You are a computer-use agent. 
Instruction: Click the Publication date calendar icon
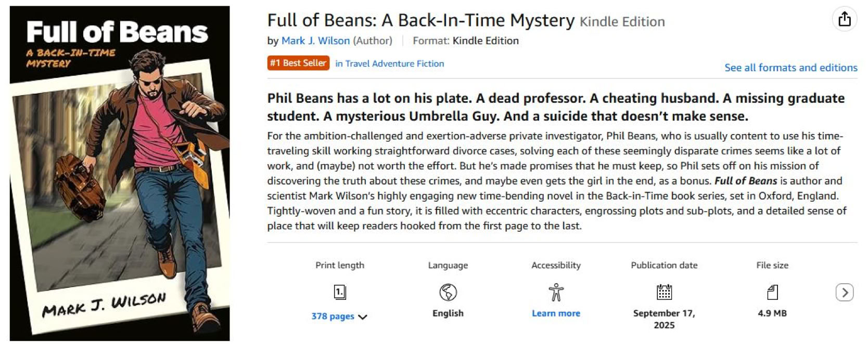[x=664, y=292]
